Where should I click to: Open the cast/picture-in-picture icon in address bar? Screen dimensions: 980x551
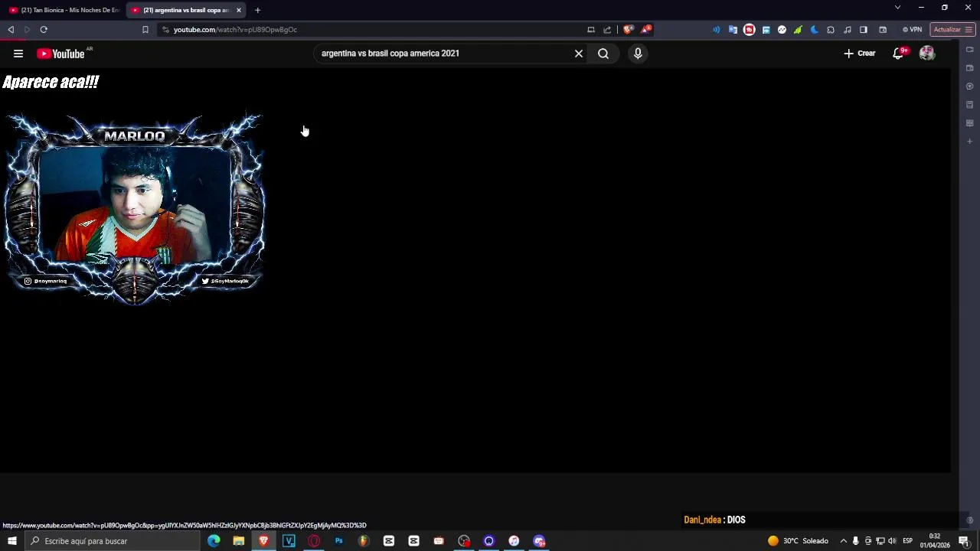click(x=591, y=30)
